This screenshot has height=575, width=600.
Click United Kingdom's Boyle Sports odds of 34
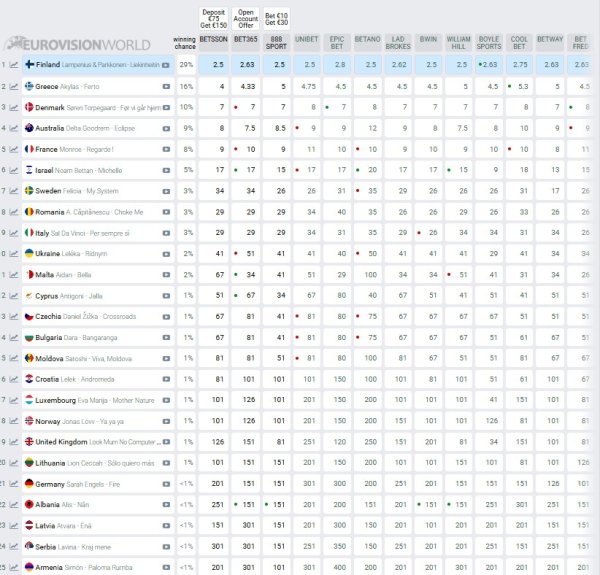pyautogui.click(x=489, y=442)
